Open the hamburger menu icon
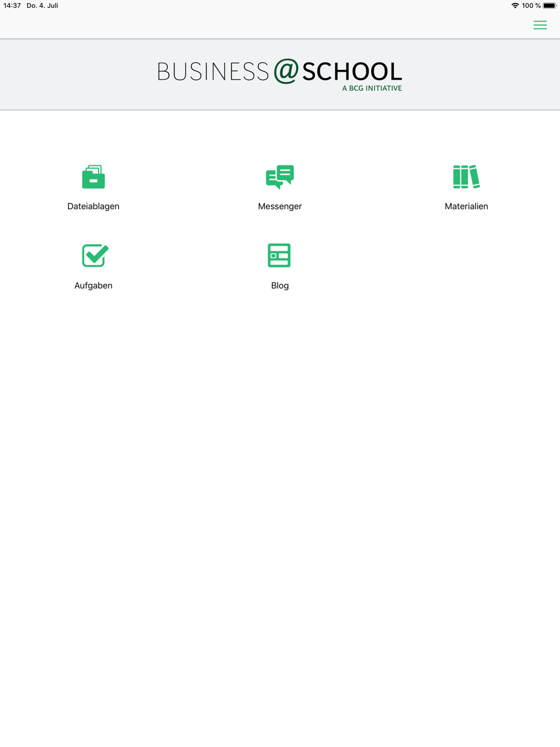Viewport: 560px width, 747px height. 540,25
